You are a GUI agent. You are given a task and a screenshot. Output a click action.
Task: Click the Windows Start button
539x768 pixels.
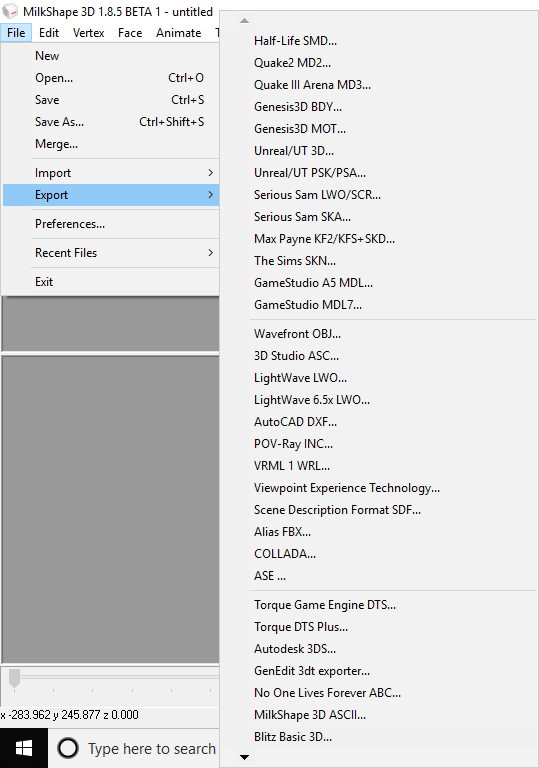point(24,748)
